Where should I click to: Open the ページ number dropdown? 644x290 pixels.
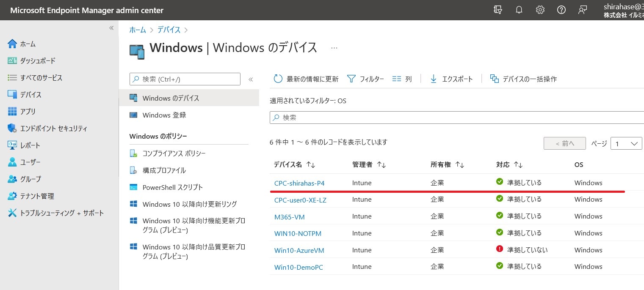click(626, 143)
